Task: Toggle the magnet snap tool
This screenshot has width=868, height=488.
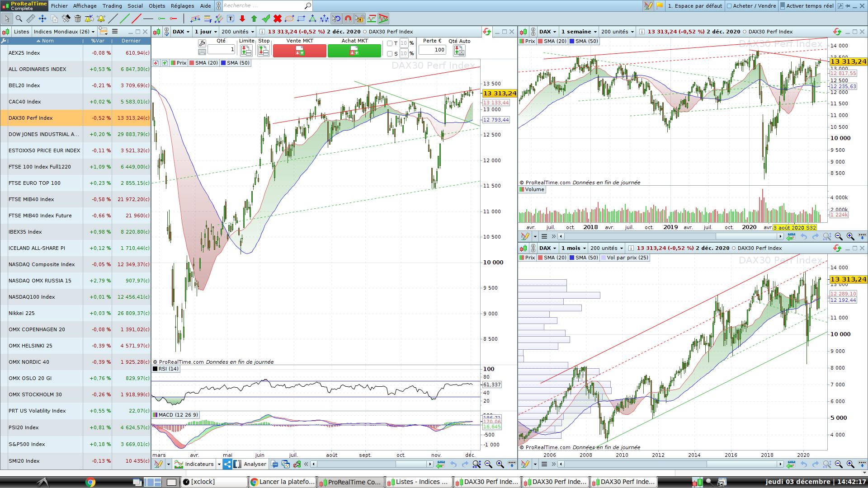Action: tap(348, 19)
